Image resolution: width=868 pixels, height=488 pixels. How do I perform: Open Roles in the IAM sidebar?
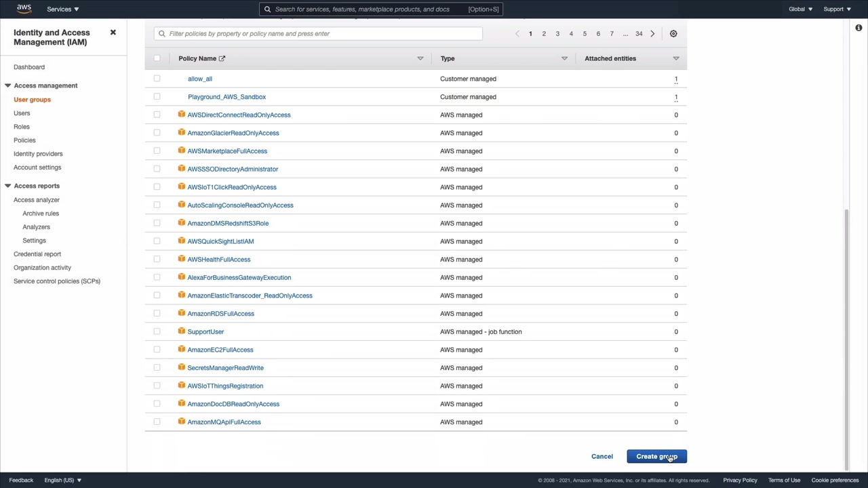click(22, 127)
